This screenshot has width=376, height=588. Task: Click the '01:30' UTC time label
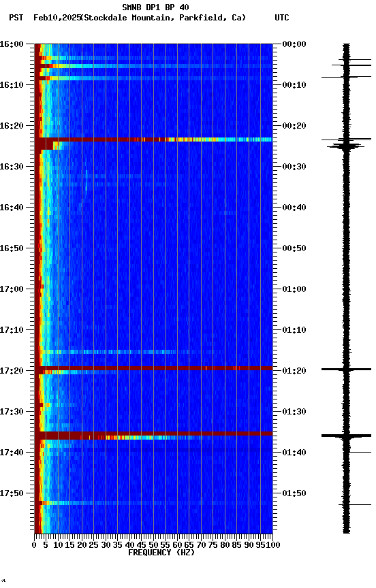pos(294,412)
